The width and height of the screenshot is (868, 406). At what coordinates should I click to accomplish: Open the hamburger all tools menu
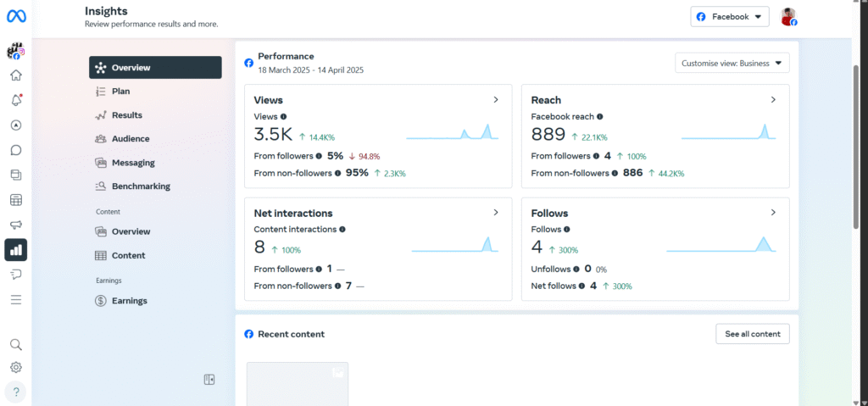pyautogui.click(x=15, y=299)
